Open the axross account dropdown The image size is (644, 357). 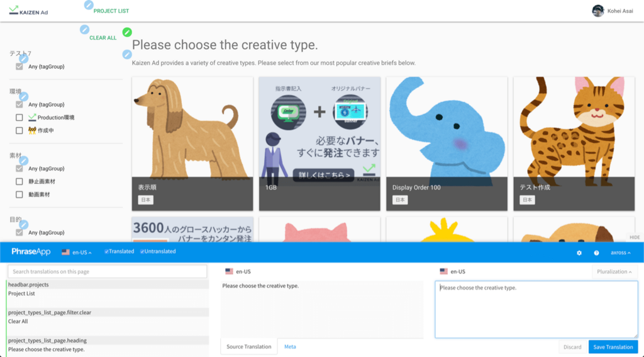pyautogui.click(x=621, y=252)
